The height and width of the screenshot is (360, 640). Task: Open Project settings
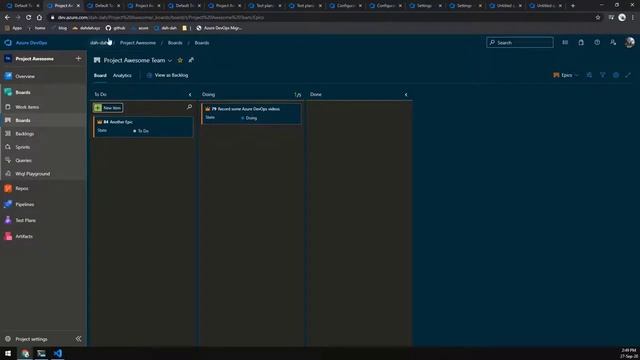[x=31, y=339]
